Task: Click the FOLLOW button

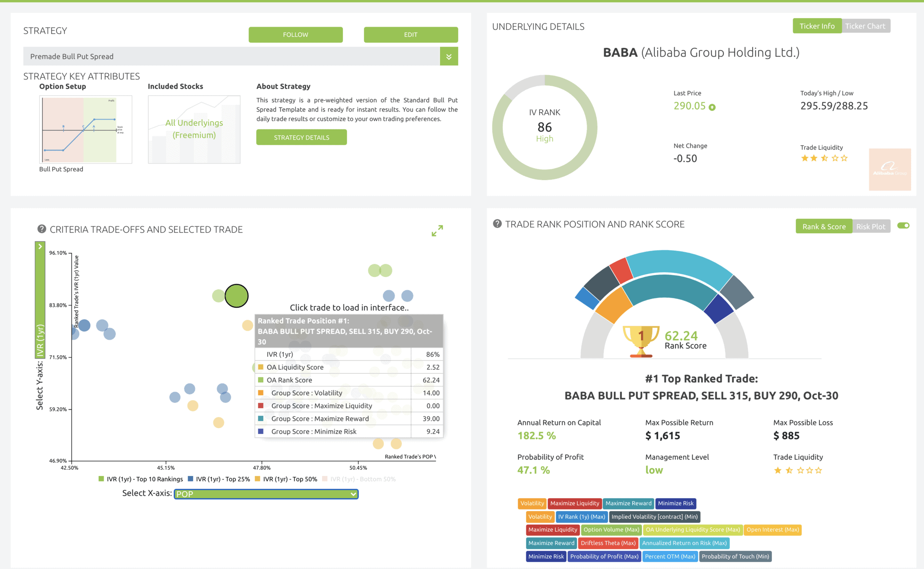Action: click(x=295, y=35)
